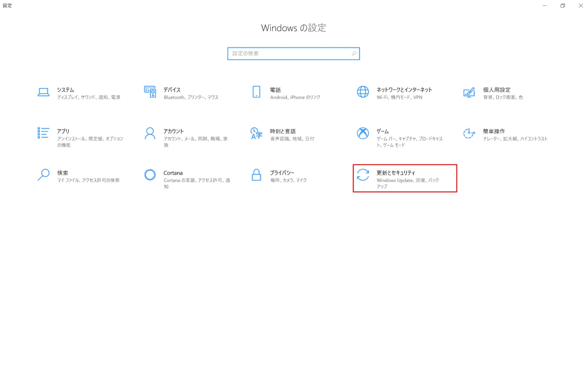588x377 pixels.
Task: Click the デバイス keyboard and speaker icon
Action: tap(150, 92)
